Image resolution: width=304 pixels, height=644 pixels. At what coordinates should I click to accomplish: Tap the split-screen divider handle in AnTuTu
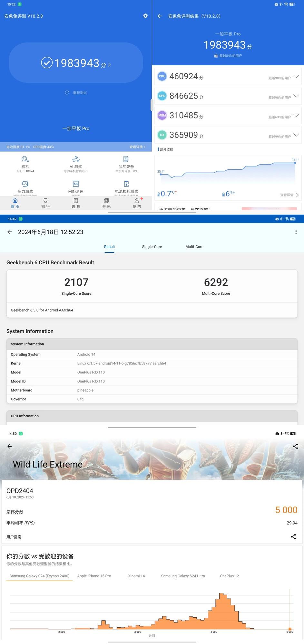point(152,105)
